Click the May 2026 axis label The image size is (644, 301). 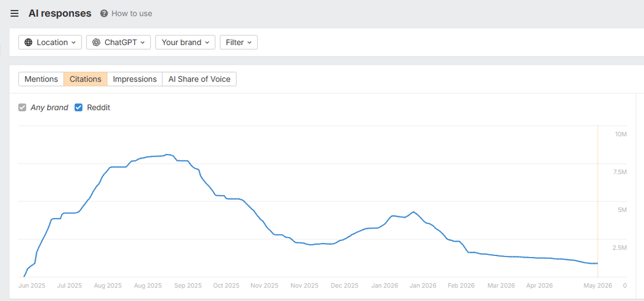pos(598,285)
